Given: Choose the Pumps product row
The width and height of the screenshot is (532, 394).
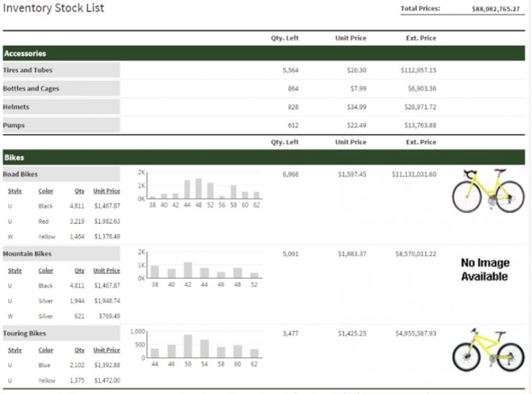Looking at the screenshot, I should point(14,126).
